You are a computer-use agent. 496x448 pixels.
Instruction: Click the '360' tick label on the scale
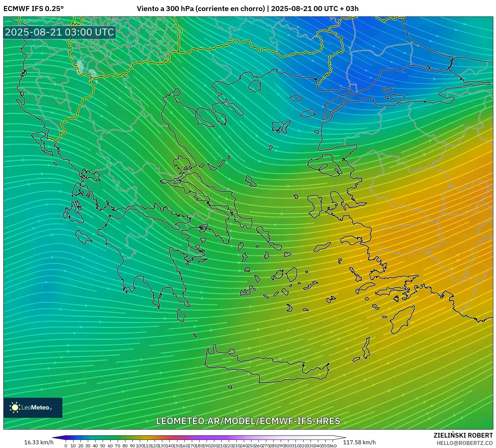click(332, 446)
